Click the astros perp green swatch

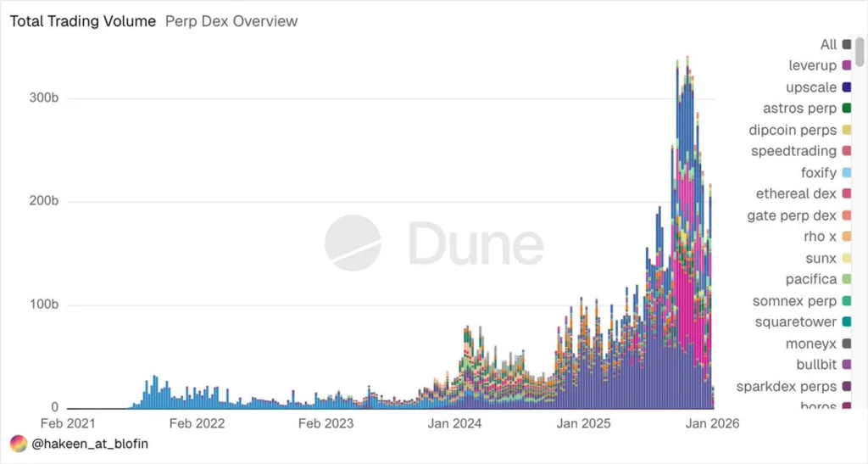pos(846,109)
